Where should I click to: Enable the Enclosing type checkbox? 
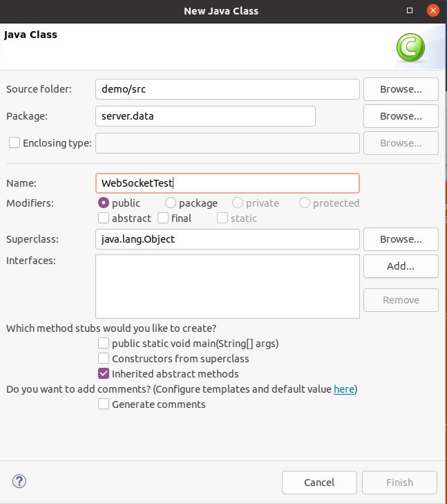(x=15, y=142)
